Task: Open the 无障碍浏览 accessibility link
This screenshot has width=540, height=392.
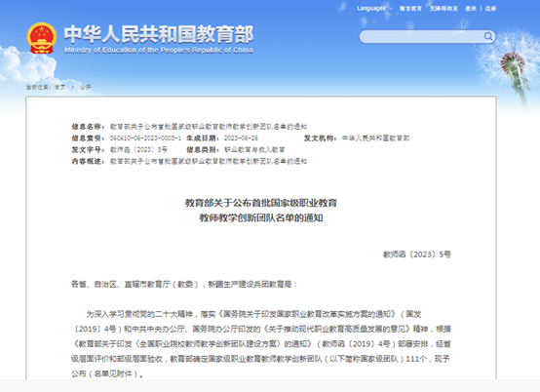Action: pyautogui.click(x=444, y=8)
